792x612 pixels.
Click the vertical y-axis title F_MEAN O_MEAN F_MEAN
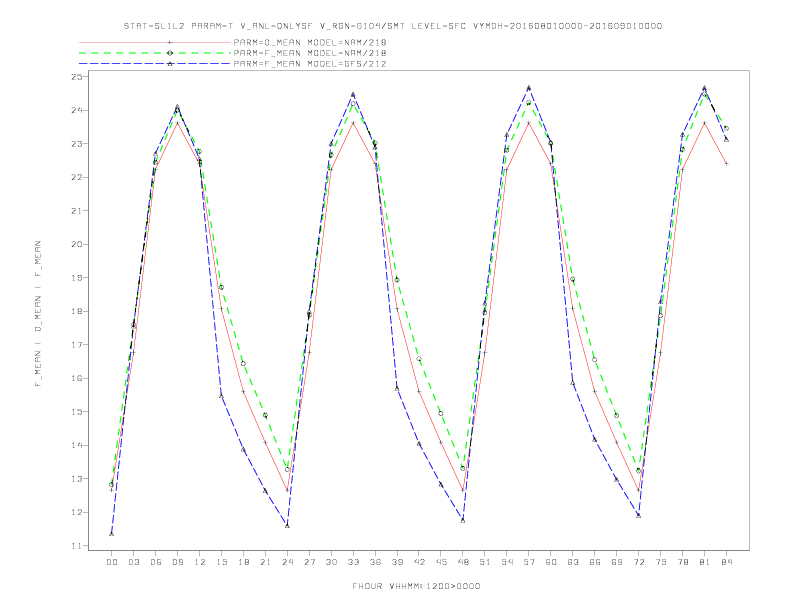coord(38,314)
